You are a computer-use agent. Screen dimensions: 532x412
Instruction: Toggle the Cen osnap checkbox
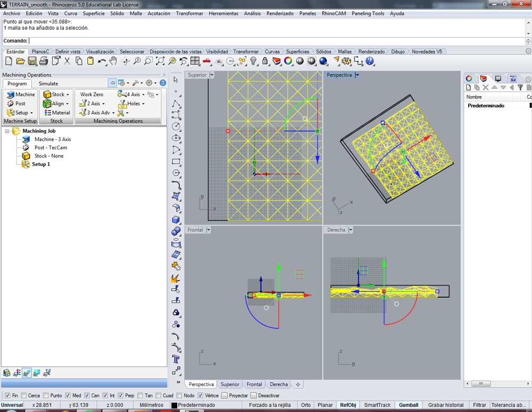tap(87, 396)
